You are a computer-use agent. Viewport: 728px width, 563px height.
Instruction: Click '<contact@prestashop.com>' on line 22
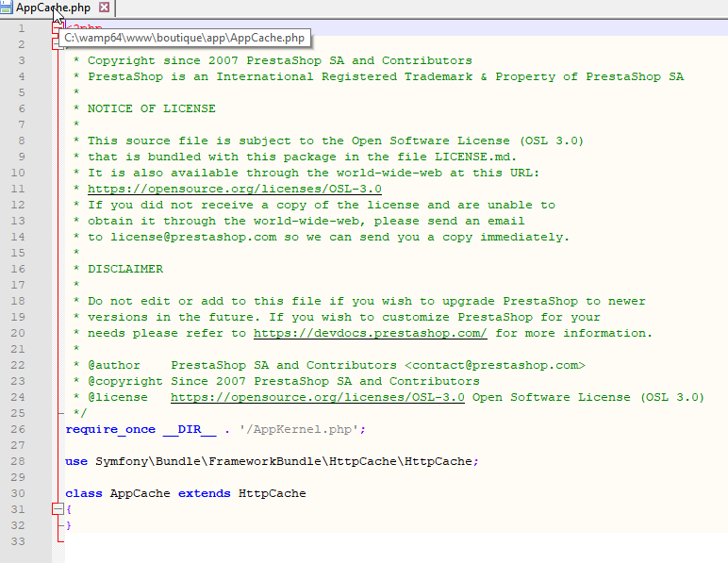click(x=495, y=365)
